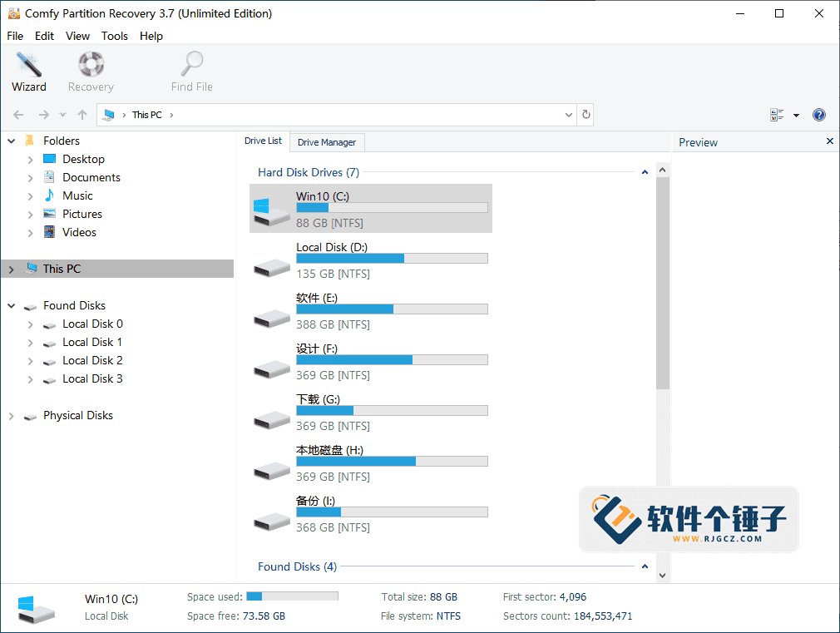The height and width of the screenshot is (633, 840).
Task: Open the View menu
Action: coord(77,36)
